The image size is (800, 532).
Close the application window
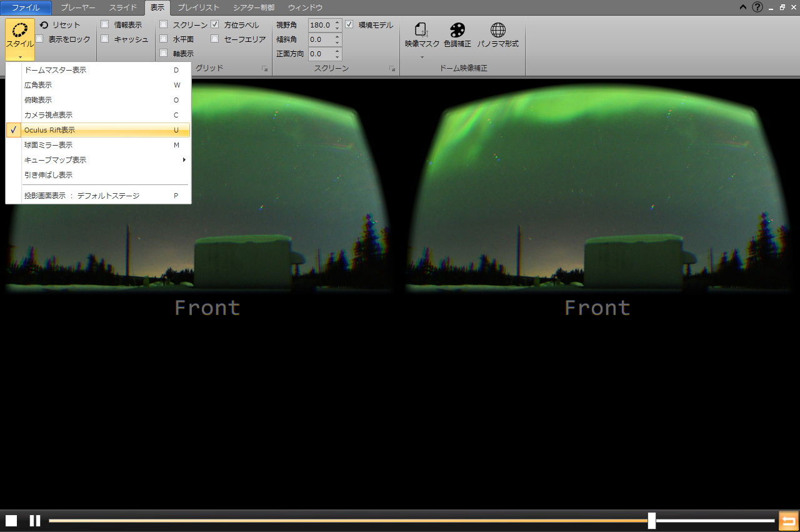pyautogui.click(x=792, y=8)
